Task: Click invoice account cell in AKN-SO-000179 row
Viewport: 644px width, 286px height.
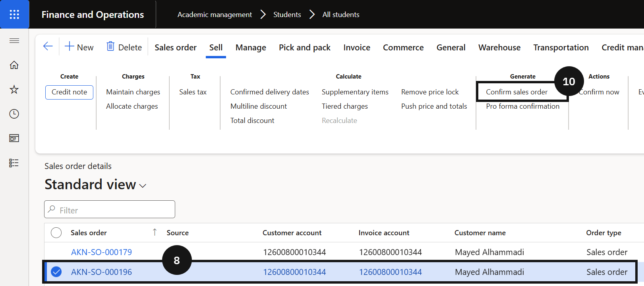Action: [x=391, y=252]
